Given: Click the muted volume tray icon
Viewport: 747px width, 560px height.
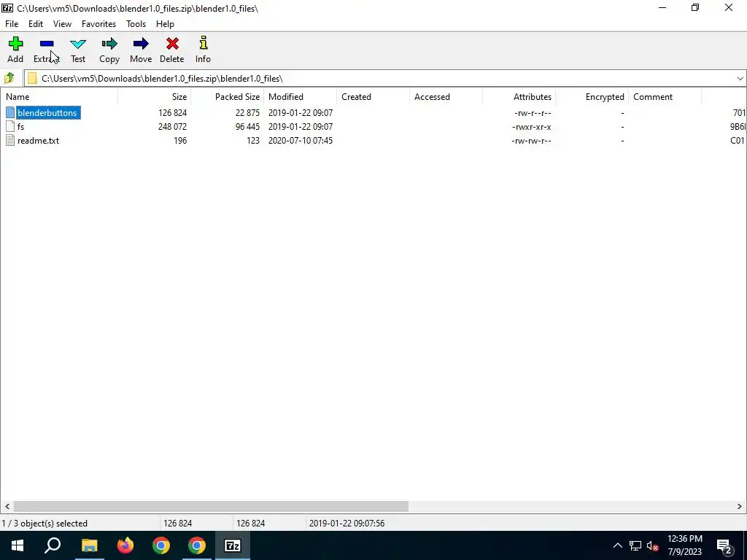Looking at the screenshot, I should click(x=653, y=545).
